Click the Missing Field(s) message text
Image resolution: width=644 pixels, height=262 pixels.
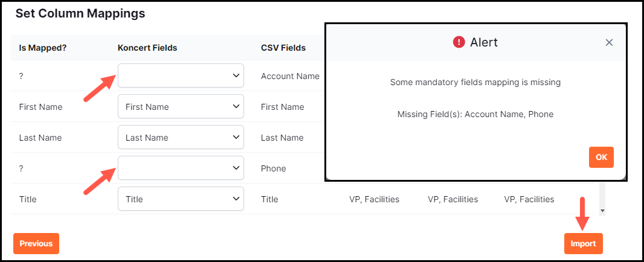(475, 114)
